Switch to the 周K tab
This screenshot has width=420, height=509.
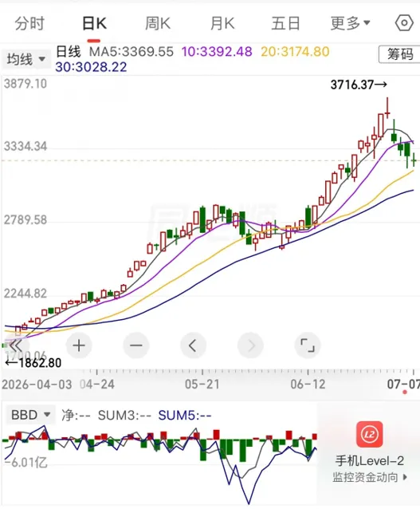click(158, 24)
